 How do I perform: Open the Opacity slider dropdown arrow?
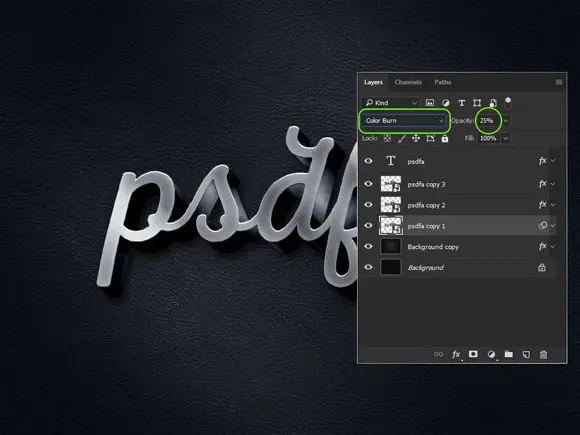coord(506,121)
